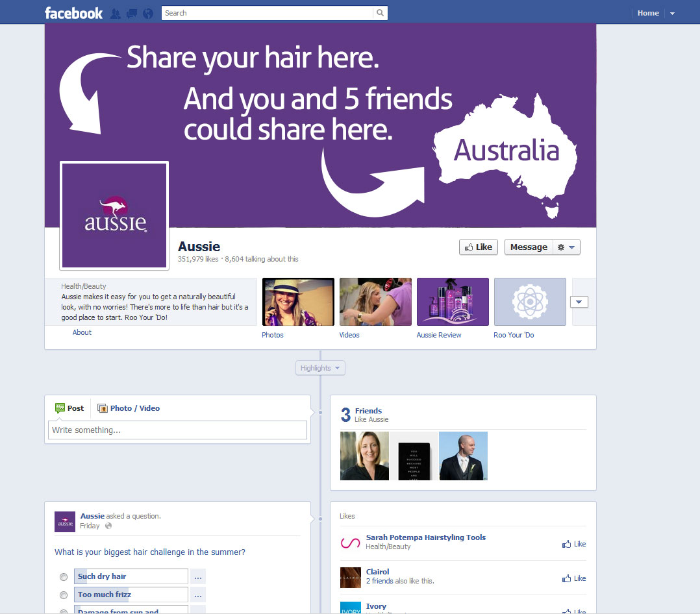The width and height of the screenshot is (700, 614).
Task: Open account dropdown arrow next to Home
Action: (x=672, y=14)
